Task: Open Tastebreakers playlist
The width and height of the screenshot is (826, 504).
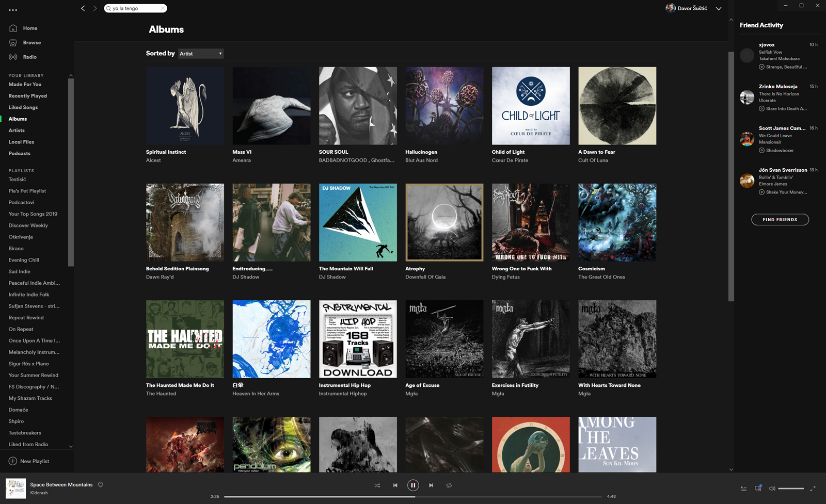Action: [x=25, y=433]
